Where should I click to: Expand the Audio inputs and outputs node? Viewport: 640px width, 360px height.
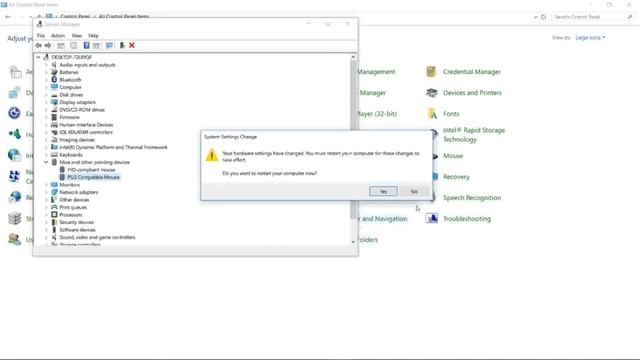(x=46, y=65)
